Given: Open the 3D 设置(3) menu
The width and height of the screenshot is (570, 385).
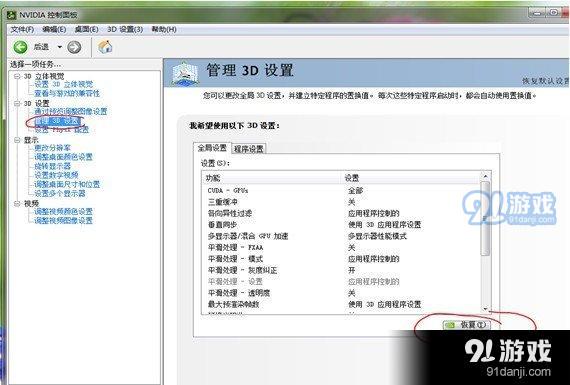Looking at the screenshot, I should tap(125, 29).
